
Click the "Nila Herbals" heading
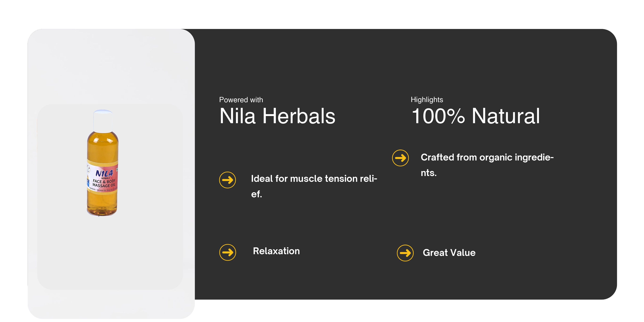click(x=277, y=116)
